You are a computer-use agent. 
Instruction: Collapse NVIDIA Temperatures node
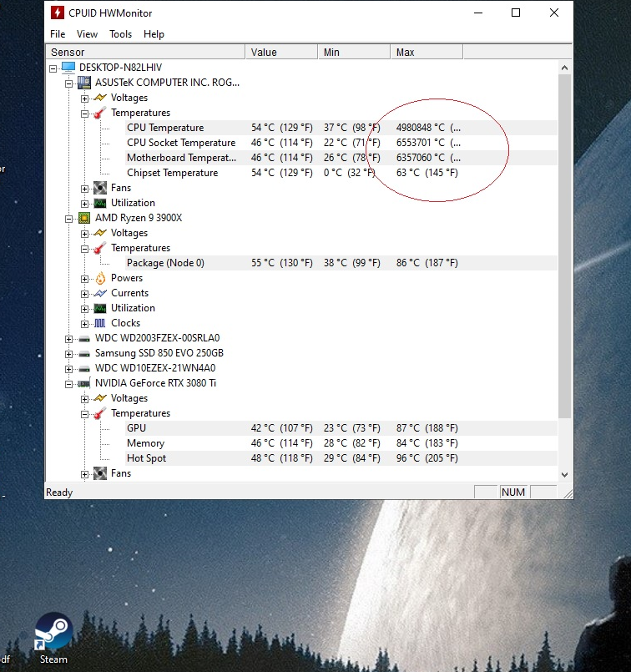click(x=84, y=414)
